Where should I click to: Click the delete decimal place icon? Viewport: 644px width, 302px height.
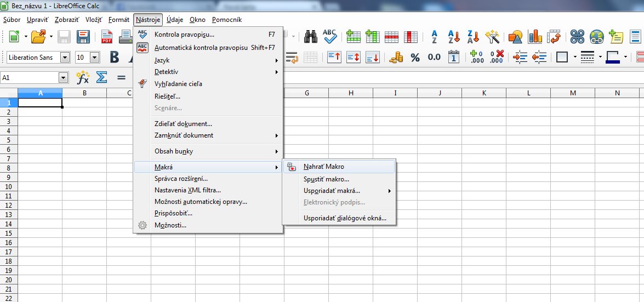coord(497,56)
